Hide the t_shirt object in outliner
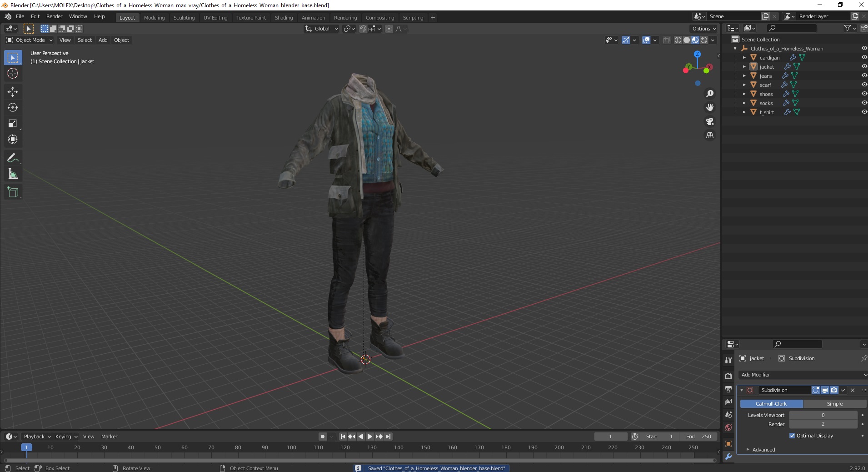Image resolution: width=868 pixels, height=472 pixels. tap(864, 112)
